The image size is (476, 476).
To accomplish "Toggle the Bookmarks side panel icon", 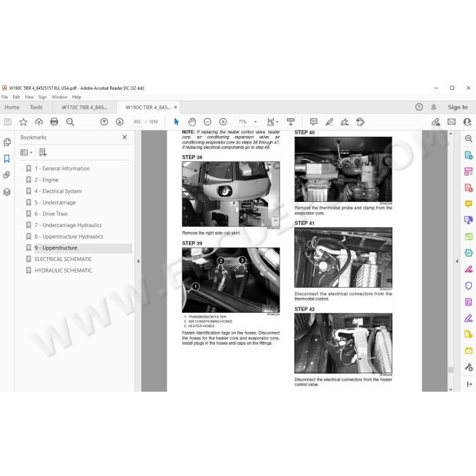I will pos(7,158).
